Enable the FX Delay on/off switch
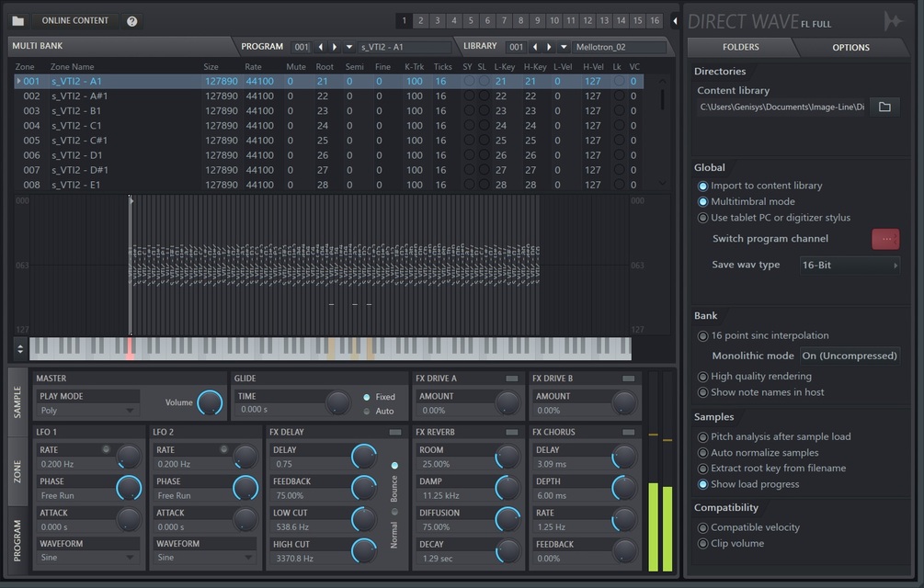 [x=394, y=432]
